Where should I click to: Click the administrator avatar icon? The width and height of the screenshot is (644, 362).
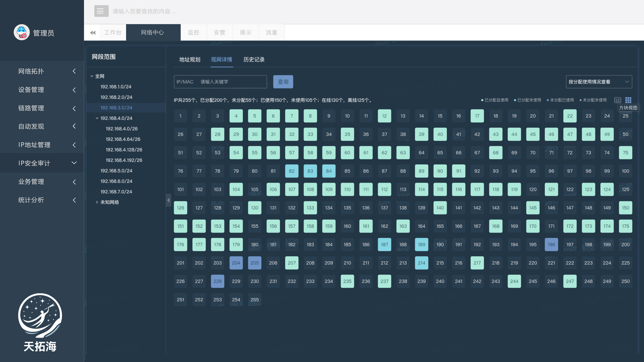coord(22,33)
